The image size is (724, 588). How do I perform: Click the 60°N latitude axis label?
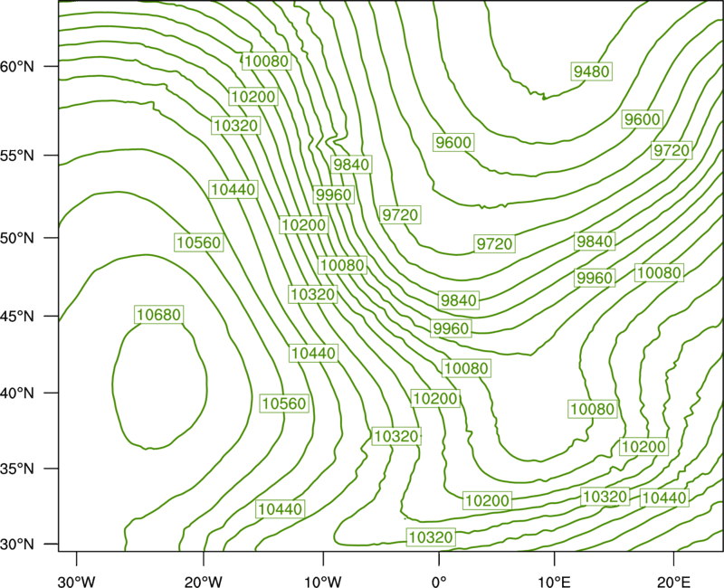[17, 66]
